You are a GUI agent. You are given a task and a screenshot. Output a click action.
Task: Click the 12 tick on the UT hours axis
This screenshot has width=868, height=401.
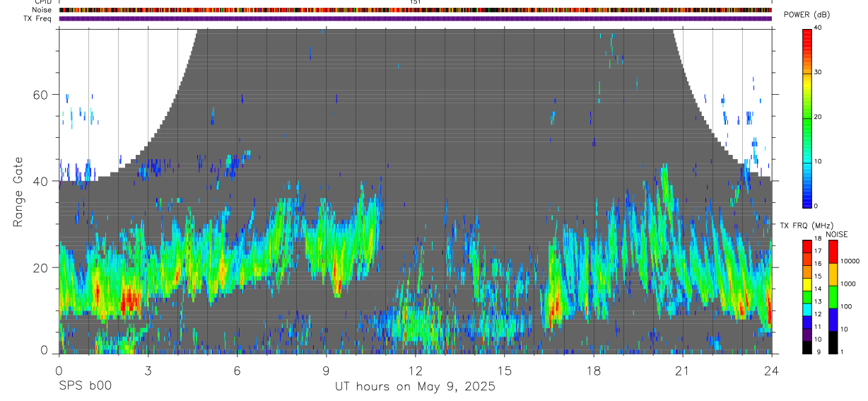415,371
